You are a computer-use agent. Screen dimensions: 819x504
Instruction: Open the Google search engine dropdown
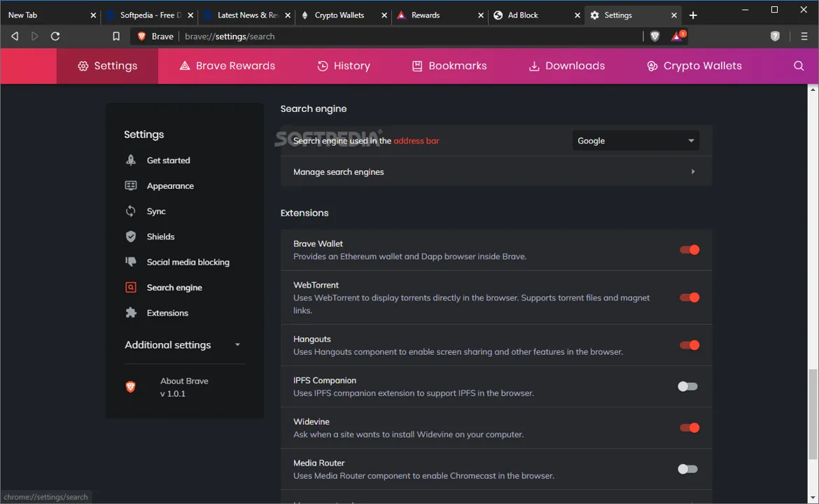(635, 141)
